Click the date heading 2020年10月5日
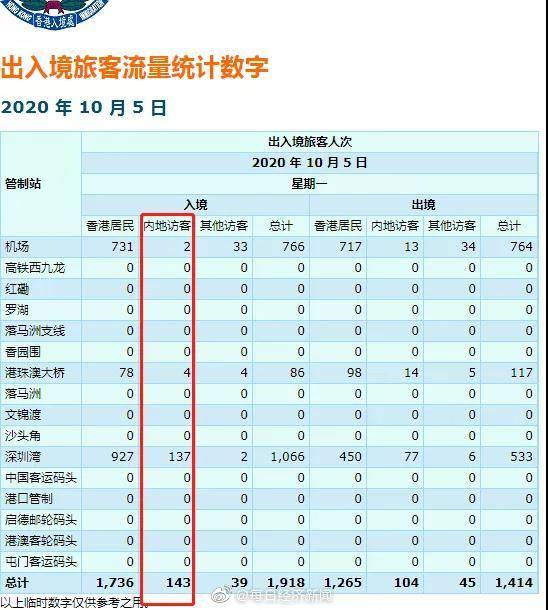 point(84,108)
